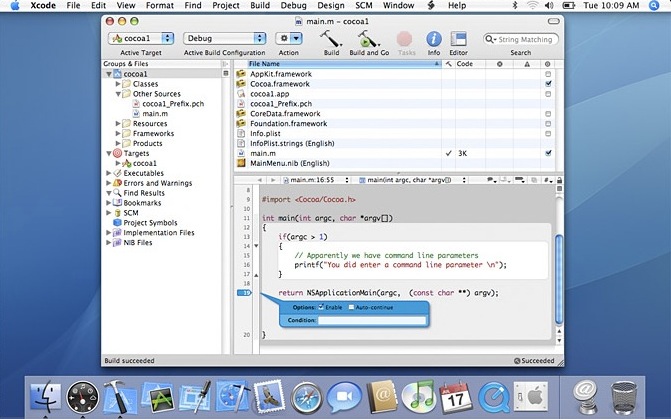
Task: Click the search magnifier icon in String Matching
Action: point(490,39)
